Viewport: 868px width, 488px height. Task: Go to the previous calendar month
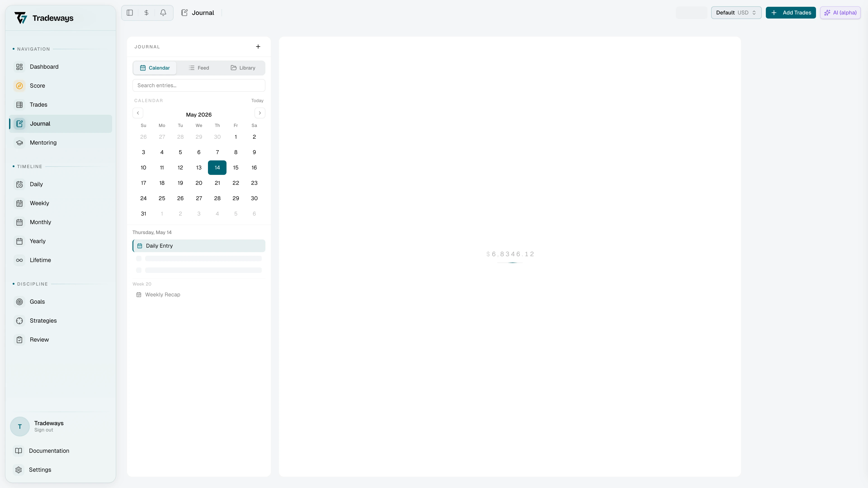138,113
